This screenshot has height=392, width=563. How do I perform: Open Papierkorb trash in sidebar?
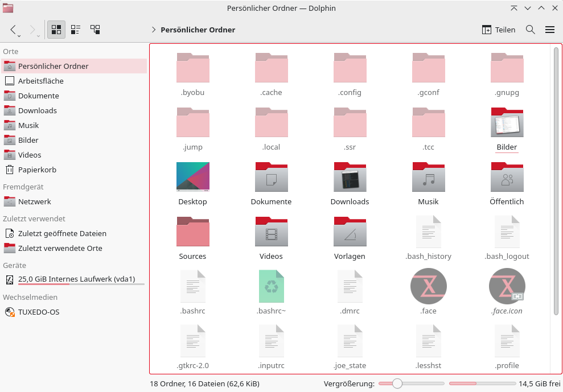pos(74,170)
